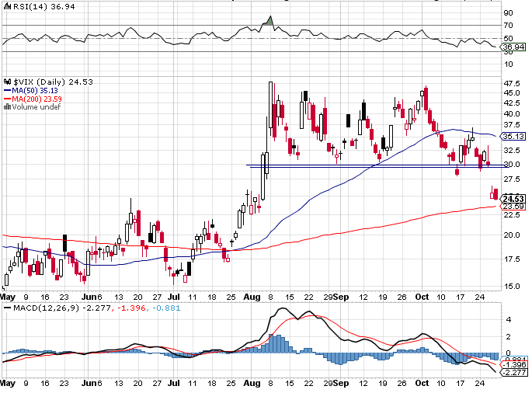Click the 40.0 price axis label
The width and height of the screenshot is (532, 393).
[x=512, y=114]
